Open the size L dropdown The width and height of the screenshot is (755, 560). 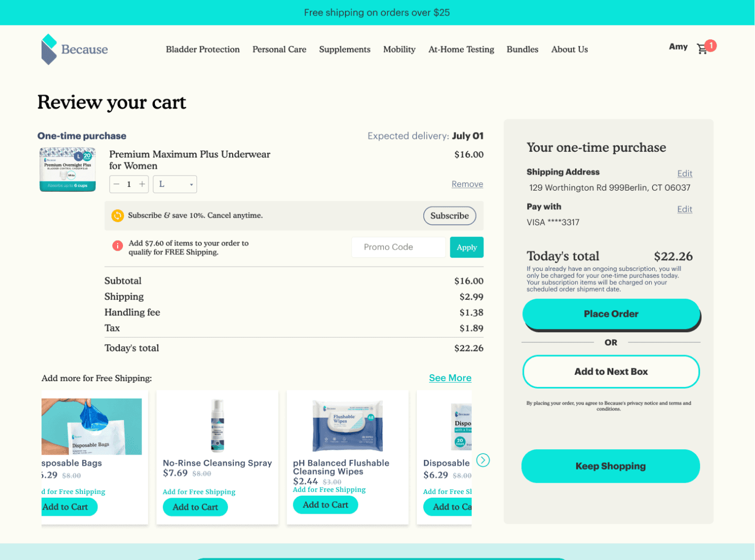tap(175, 184)
